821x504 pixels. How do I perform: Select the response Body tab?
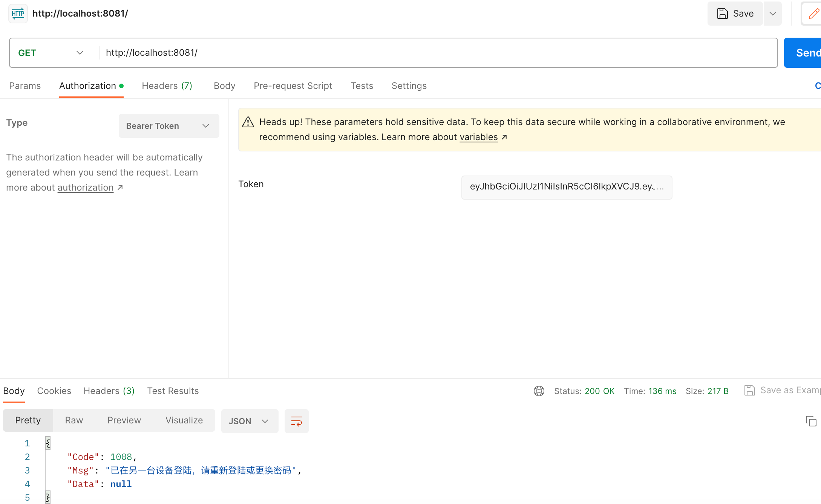pos(14,391)
